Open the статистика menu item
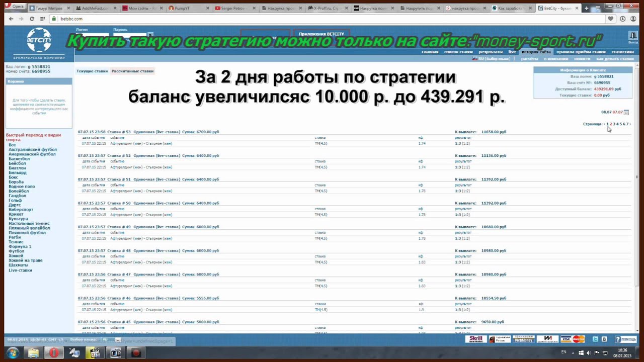 click(622, 52)
